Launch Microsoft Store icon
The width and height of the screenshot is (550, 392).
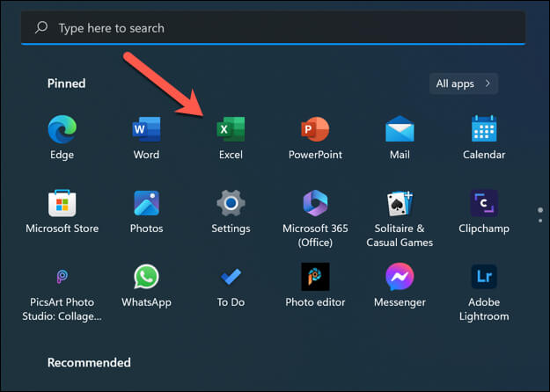pos(62,203)
